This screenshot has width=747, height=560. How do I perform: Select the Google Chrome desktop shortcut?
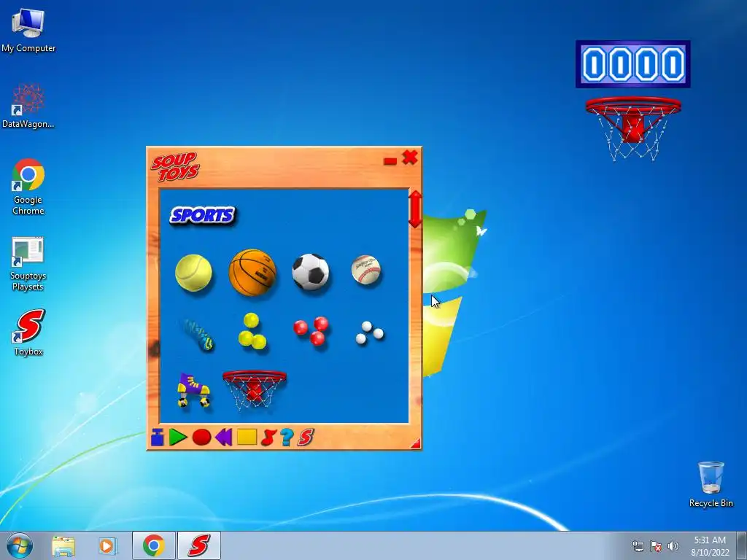28,187
